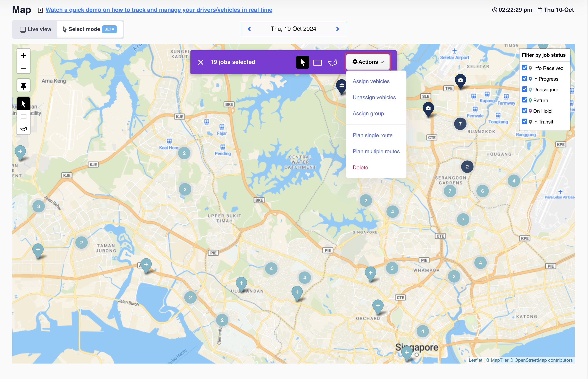Go to previous day with left chevron

click(x=249, y=29)
